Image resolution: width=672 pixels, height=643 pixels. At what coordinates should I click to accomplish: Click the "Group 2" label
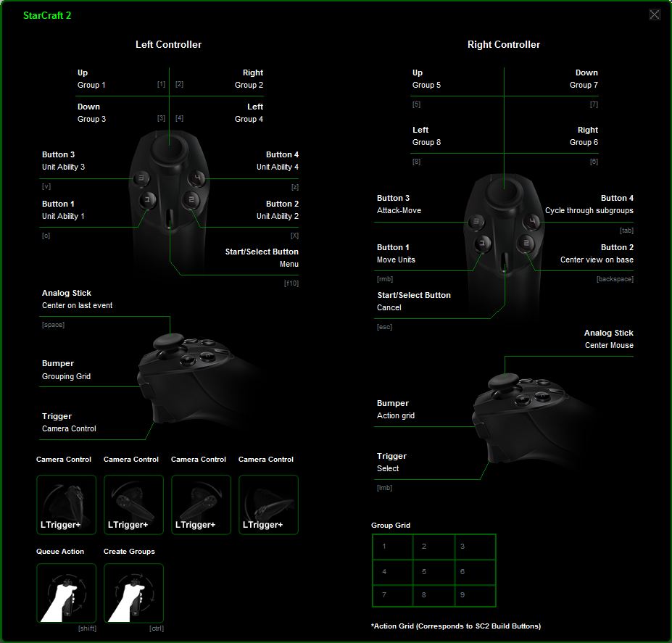pyautogui.click(x=249, y=85)
